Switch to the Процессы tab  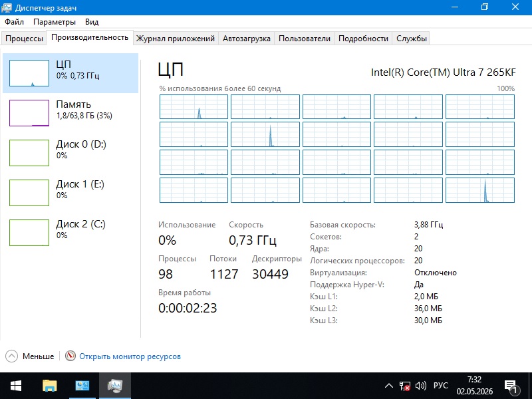click(x=24, y=39)
